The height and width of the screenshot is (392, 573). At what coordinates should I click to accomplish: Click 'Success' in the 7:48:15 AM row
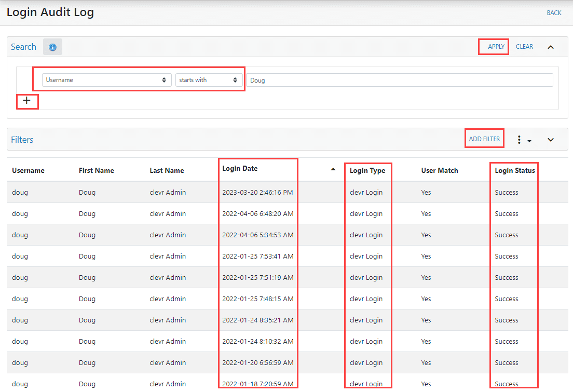507,299
